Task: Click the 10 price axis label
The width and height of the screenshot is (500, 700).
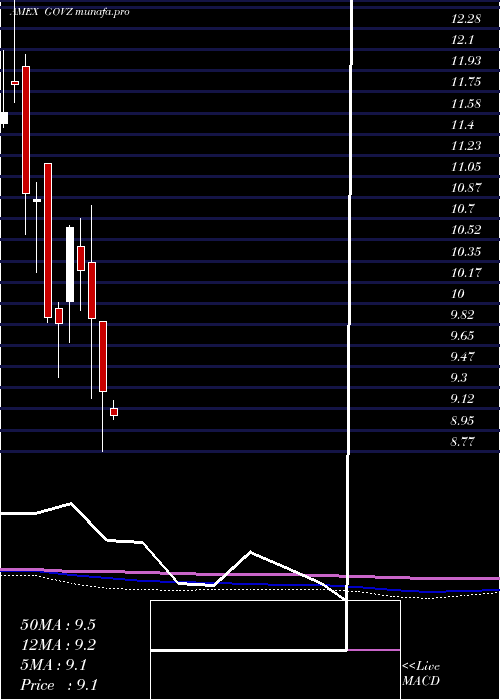Action: tap(458, 293)
